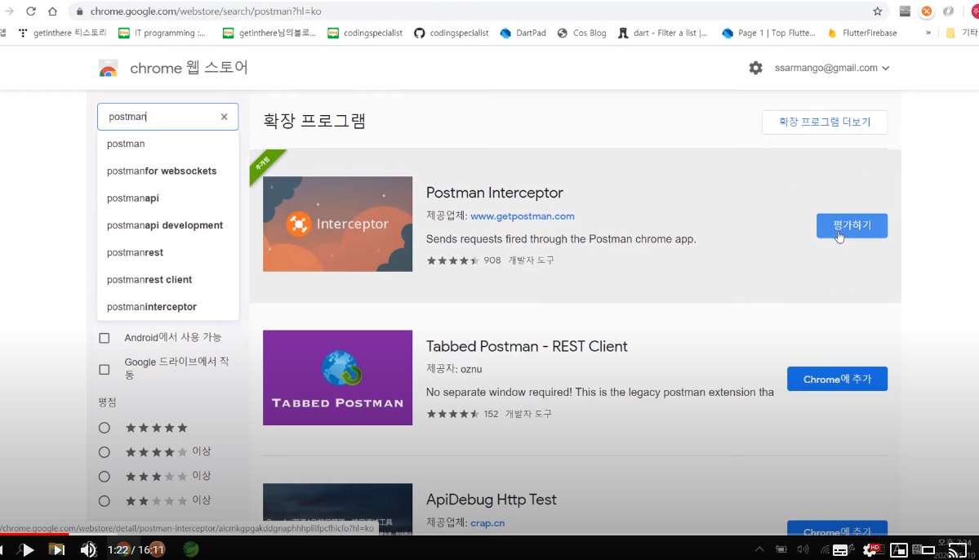Click the 평가하기 button for Postman Interceptor

(852, 225)
